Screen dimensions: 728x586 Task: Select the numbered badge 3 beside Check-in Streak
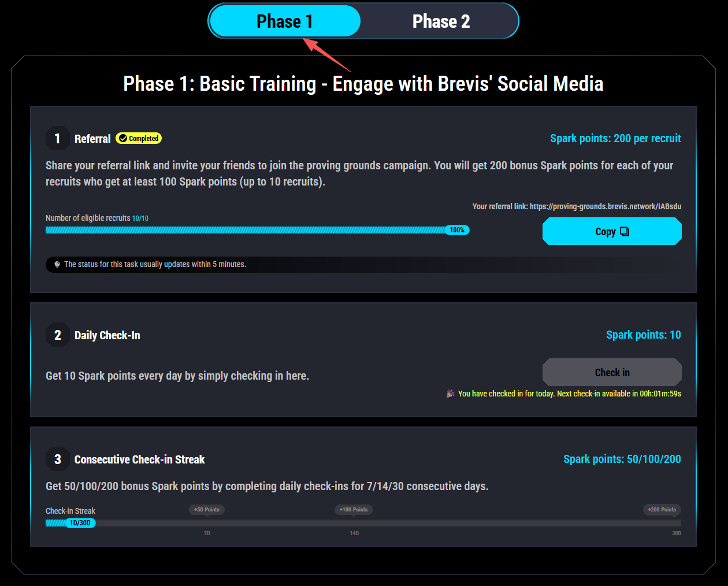[57, 459]
